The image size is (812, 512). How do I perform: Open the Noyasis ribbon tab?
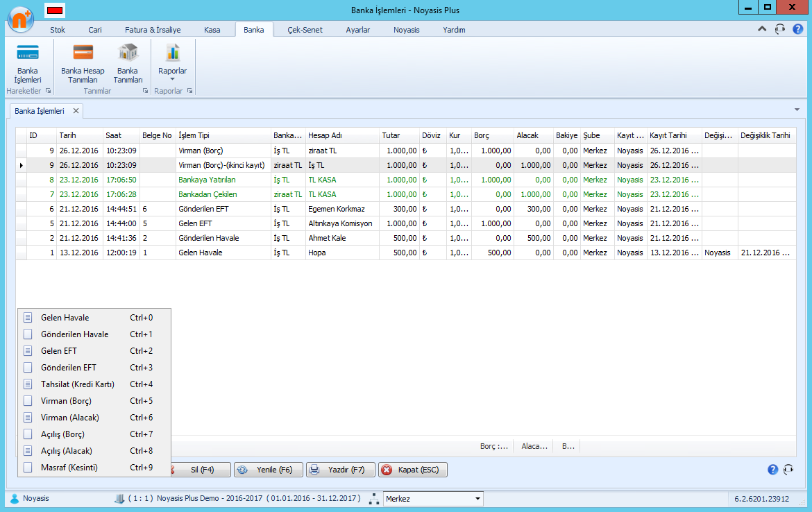[407, 30]
